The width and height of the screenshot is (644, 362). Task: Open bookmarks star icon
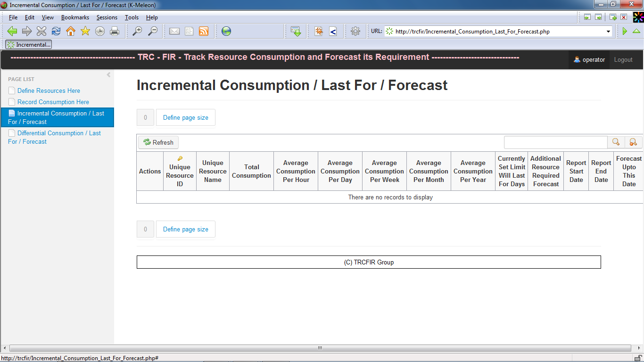click(85, 31)
